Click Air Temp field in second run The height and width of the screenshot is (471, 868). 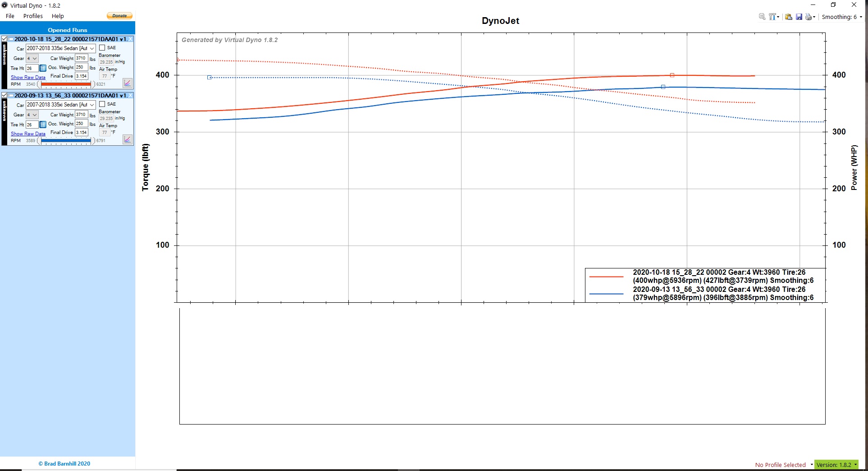[105, 133]
